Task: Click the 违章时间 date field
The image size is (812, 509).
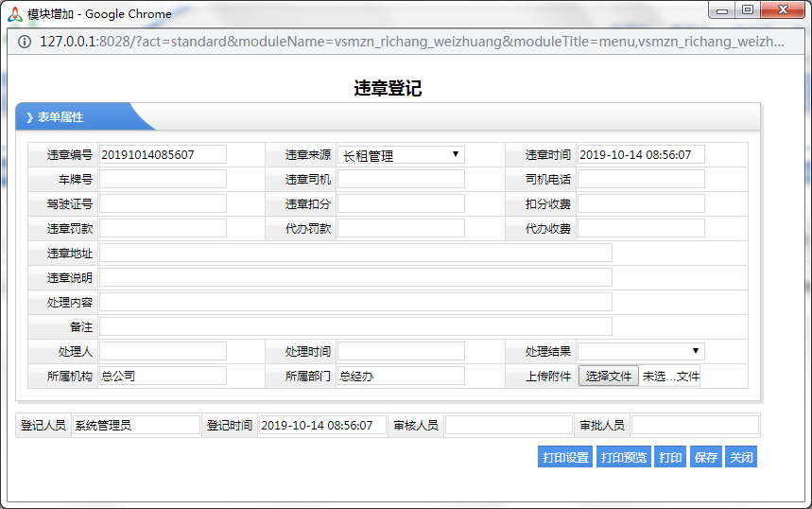Action: [640, 155]
